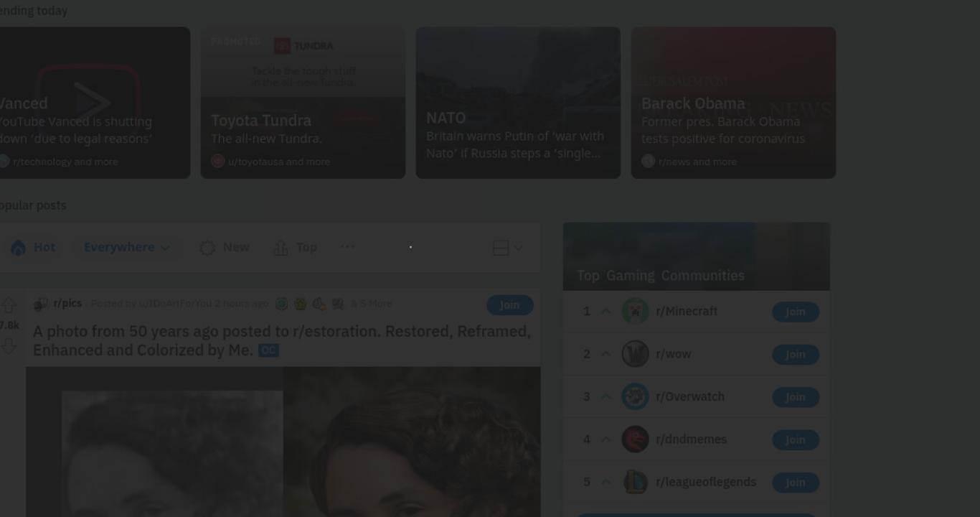
Task: Open r/wow community
Action: point(673,354)
